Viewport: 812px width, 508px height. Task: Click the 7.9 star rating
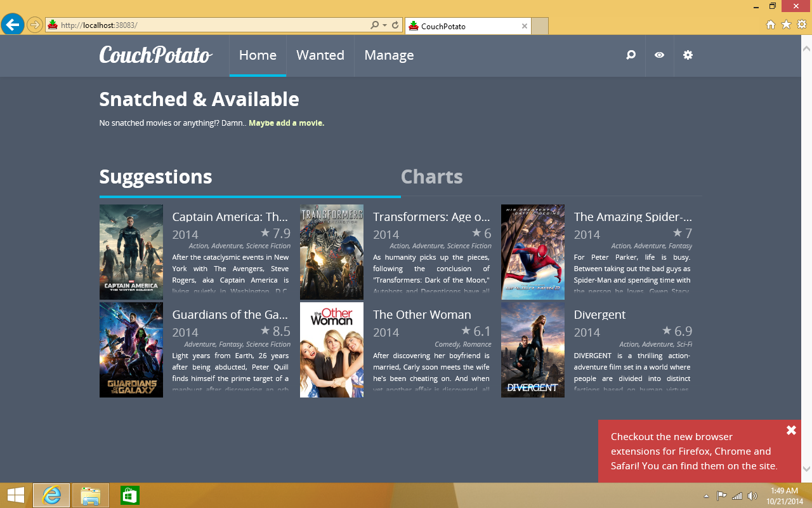[275, 233]
